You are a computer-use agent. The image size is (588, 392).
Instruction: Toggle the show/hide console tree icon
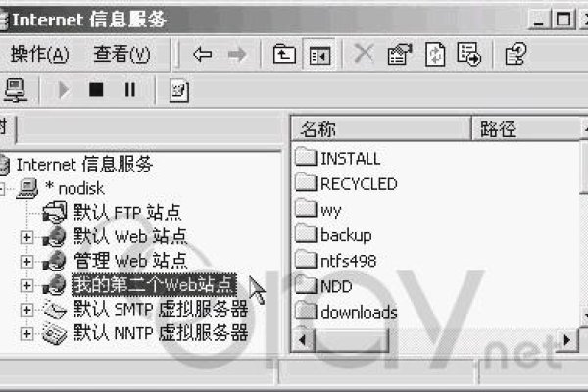click(319, 55)
